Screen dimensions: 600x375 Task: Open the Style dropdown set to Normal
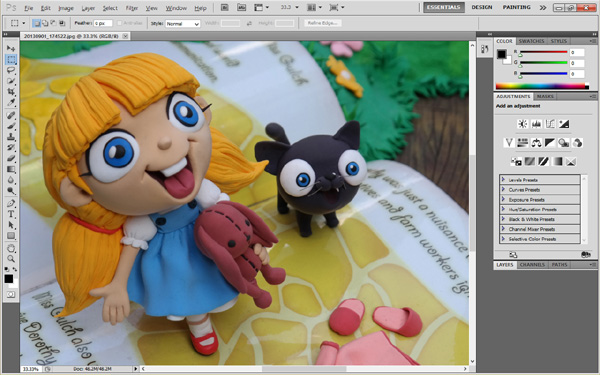tap(183, 23)
